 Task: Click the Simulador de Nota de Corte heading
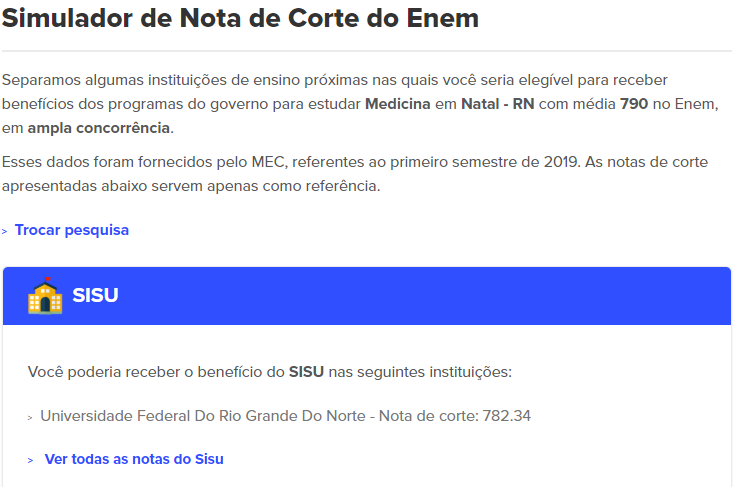240,18
